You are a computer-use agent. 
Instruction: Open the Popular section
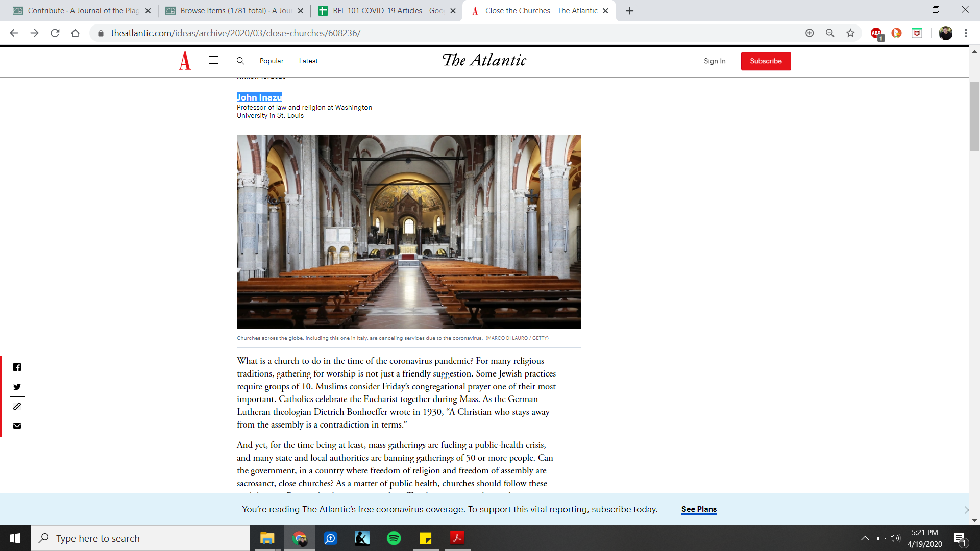(x=272, y=61)
